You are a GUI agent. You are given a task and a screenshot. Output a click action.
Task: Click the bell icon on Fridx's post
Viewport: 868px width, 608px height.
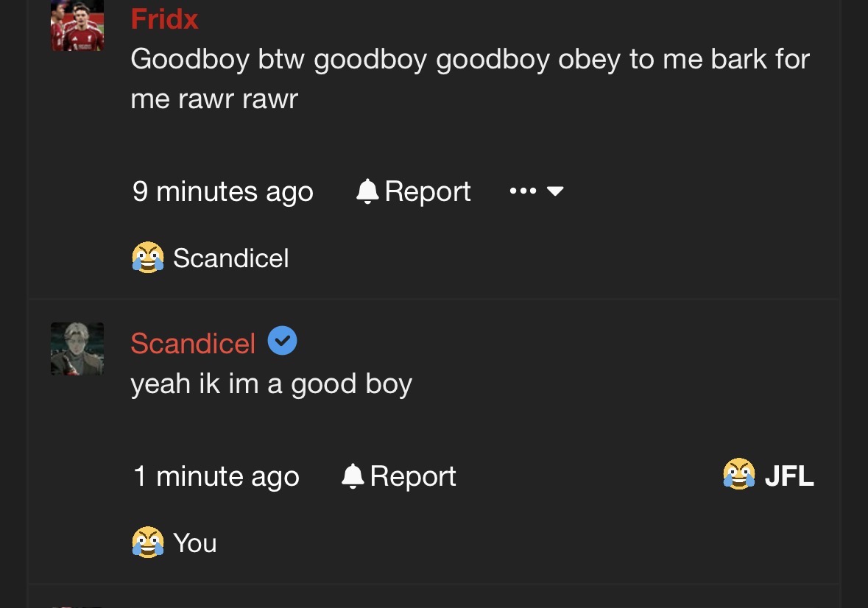(x=367, y=191)
